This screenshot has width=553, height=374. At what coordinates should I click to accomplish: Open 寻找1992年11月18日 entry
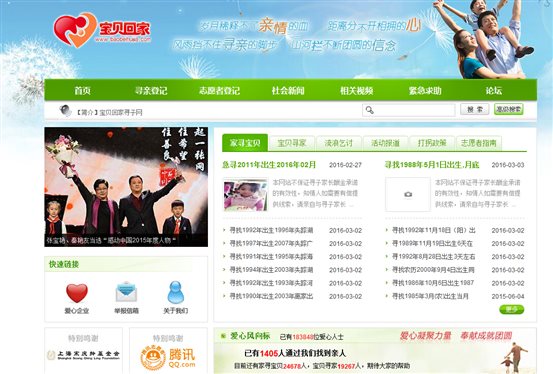click(x=434, y=230)
